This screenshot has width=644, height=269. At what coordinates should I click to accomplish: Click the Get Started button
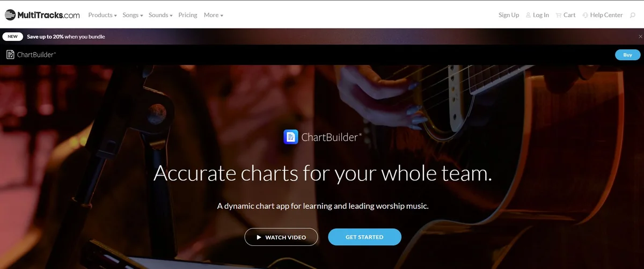pyautogui.click(x=364, y=237)
